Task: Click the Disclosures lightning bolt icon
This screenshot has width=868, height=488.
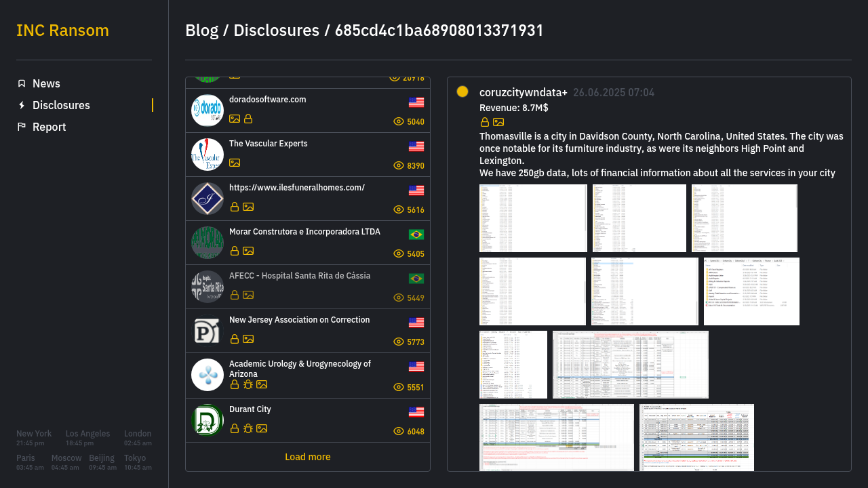Action: [22, 105]
